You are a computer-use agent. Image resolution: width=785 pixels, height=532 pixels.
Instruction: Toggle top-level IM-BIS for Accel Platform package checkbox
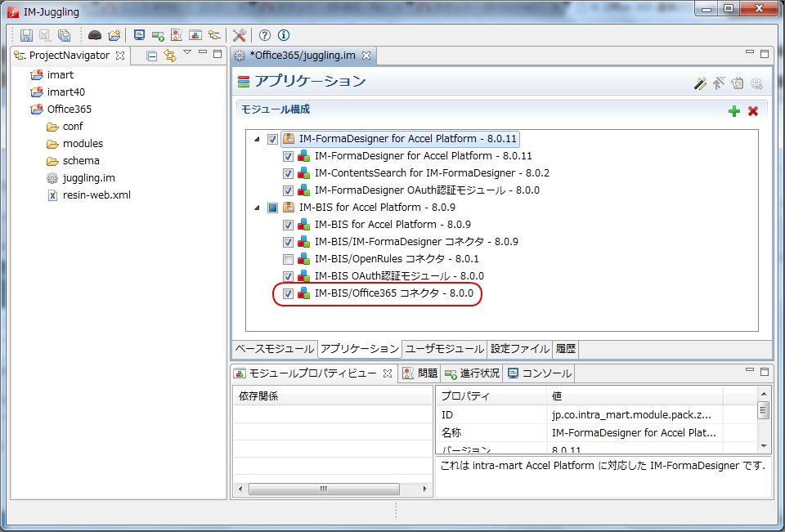tap(272, 208)
